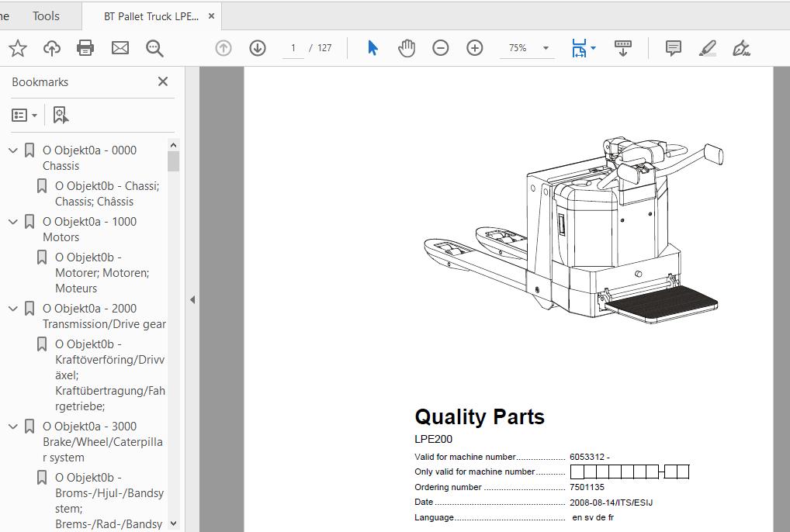
Task: Click the find current bookmark icon
Action: (x=61, y=116)
